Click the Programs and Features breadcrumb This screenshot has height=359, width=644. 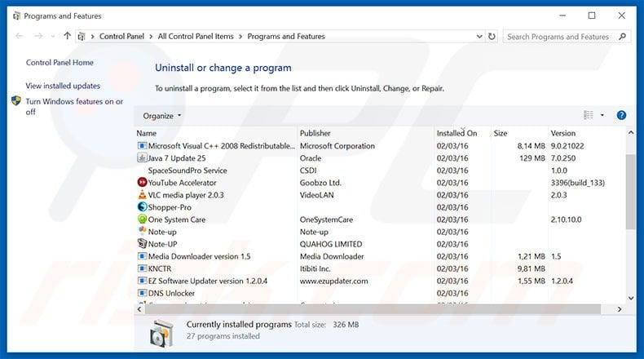click(x=286, y=36)
